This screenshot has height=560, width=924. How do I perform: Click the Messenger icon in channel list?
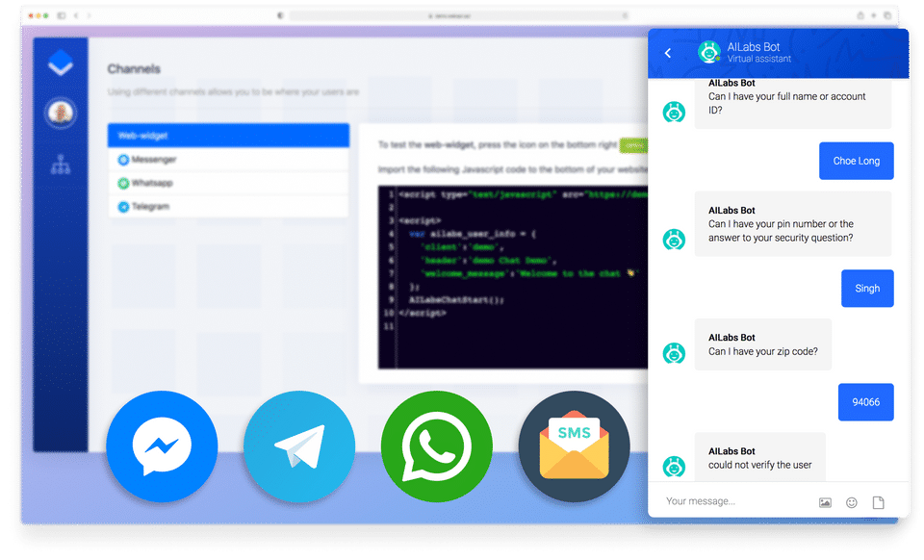tap(123, 160)
